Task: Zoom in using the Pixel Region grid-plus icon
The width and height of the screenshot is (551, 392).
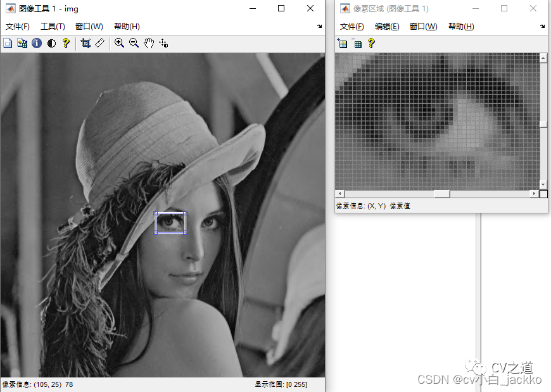Action: point(342,43)
